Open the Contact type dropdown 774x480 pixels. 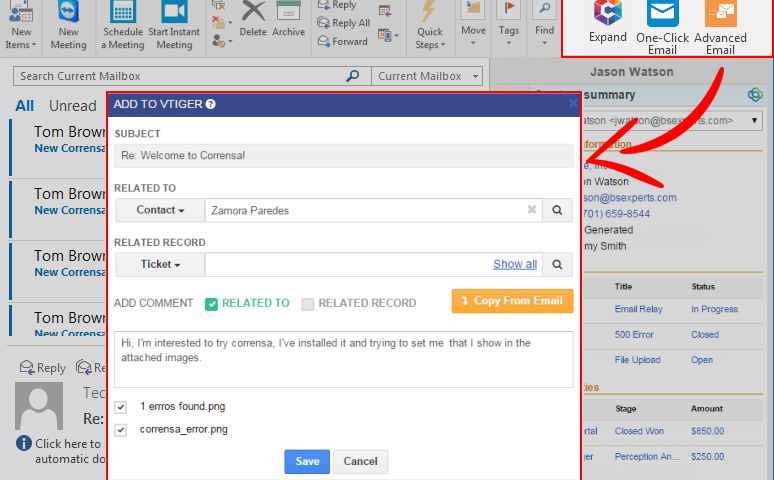pyautogui.click(x=160, y=210)
